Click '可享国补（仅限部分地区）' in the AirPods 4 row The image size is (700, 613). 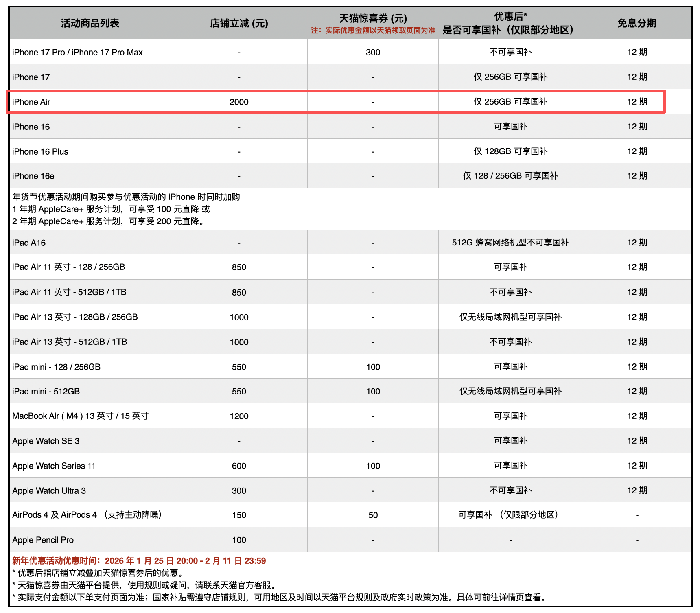[510, 515]
